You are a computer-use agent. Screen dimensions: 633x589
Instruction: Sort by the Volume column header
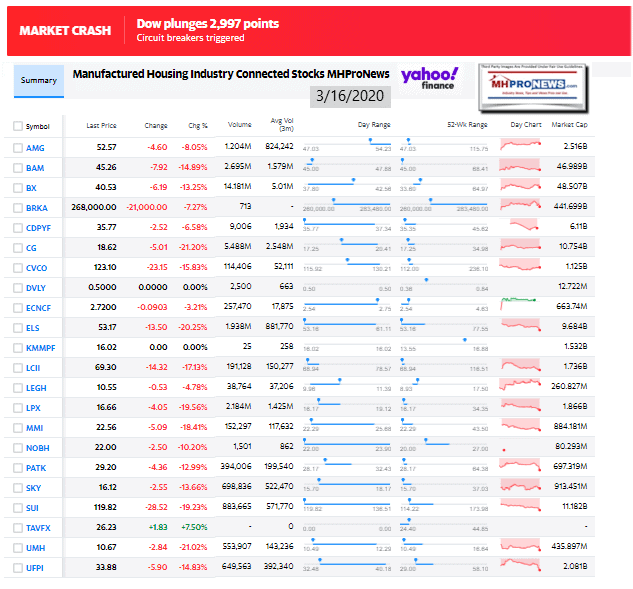[239, 124]
